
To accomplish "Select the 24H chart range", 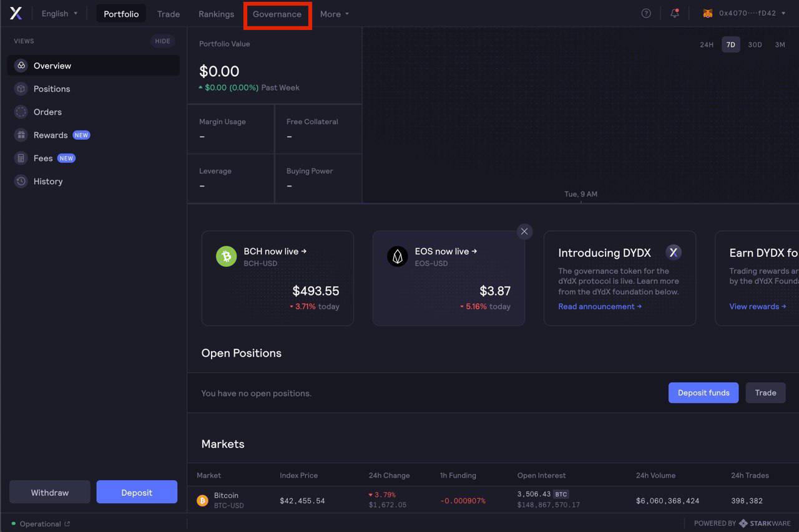I will point(707,44).
